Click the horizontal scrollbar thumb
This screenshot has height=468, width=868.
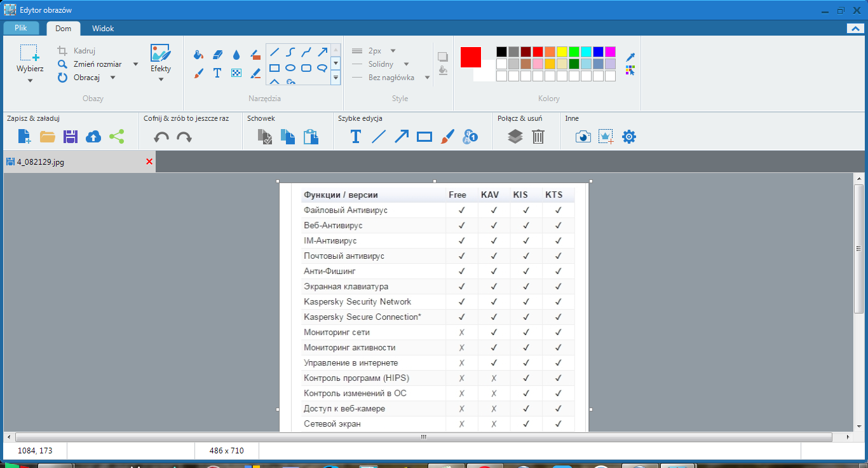pyautogui.click(x=424, y=437)
